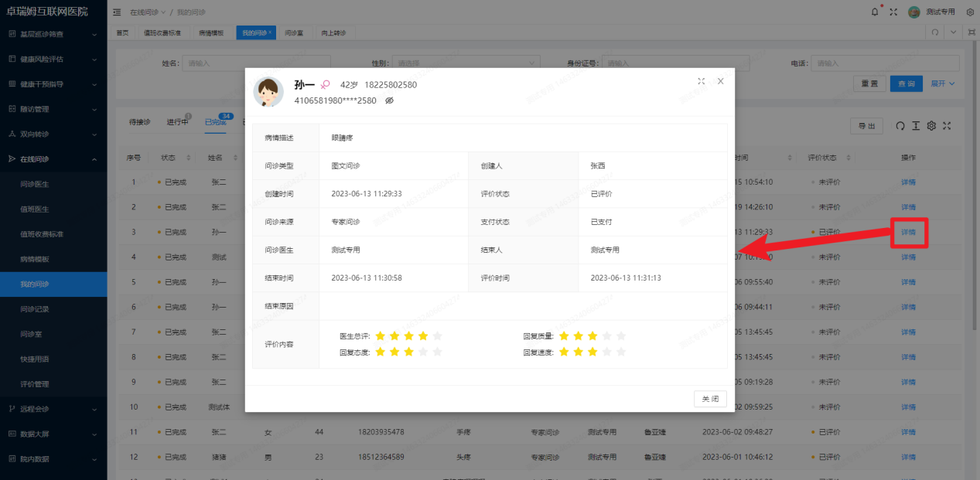
Task: Open the notifications bell icon
Action: pos(875,11)
